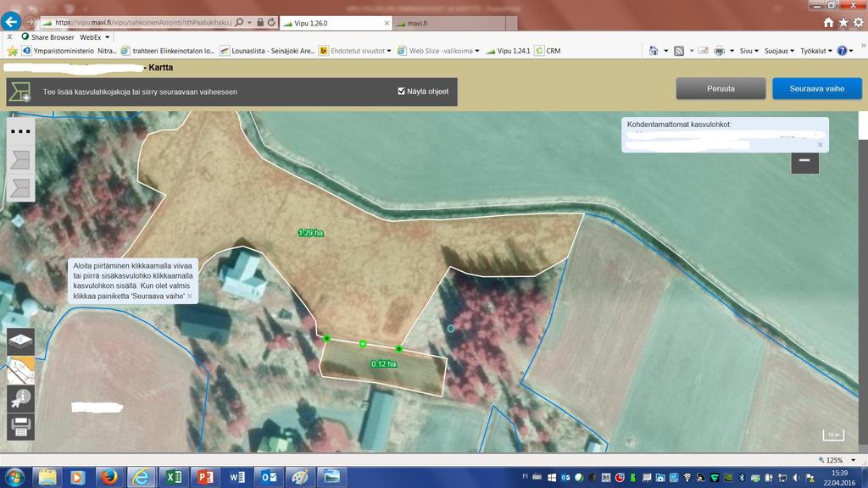Launch Firefox from the taskbar
Viewport: 868px width, 488px height.
[x=108, y=477]
